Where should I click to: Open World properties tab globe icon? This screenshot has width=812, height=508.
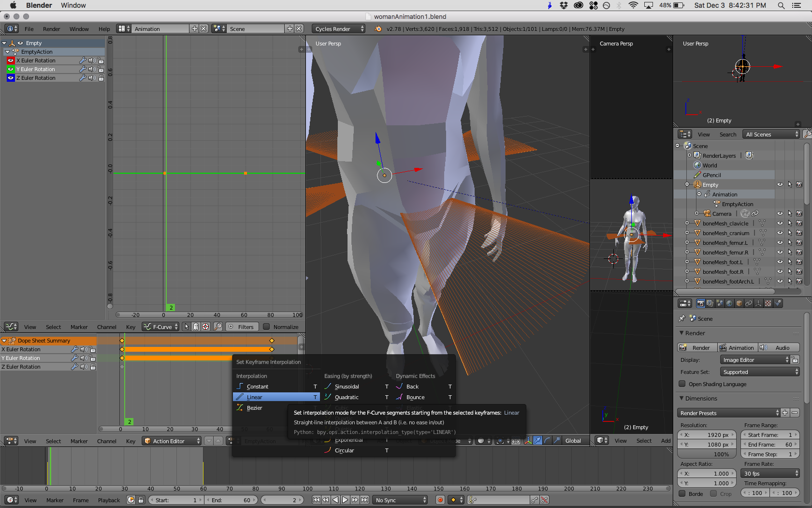729,303
